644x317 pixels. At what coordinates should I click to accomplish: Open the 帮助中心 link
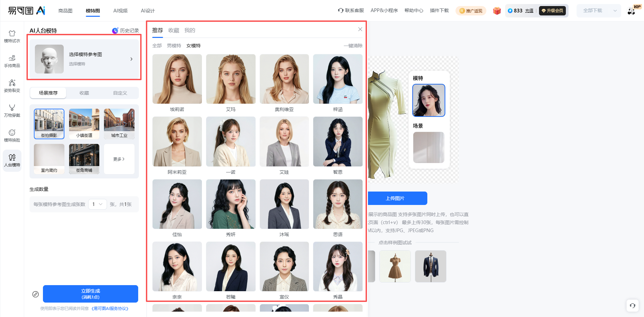click(x=414, y=10)
